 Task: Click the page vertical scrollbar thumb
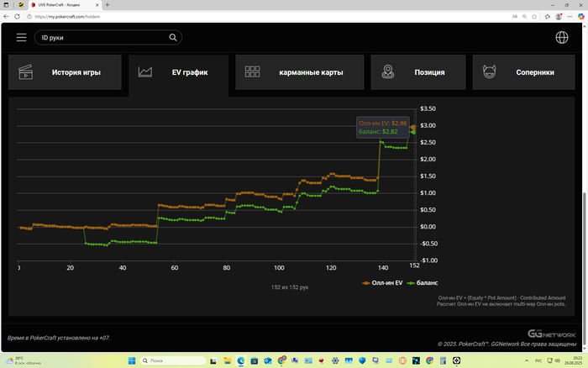click(585, 270)
